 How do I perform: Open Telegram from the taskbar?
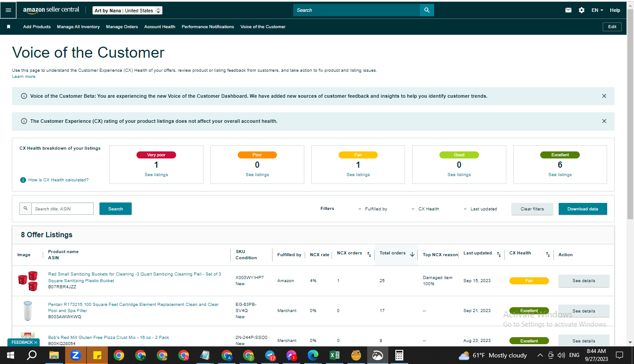tap(270, 355)
